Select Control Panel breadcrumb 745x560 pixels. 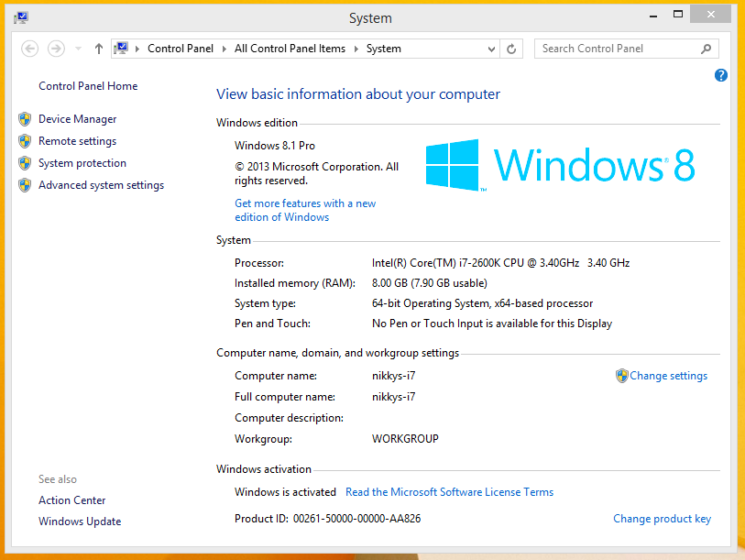click(x=181, y=49)
